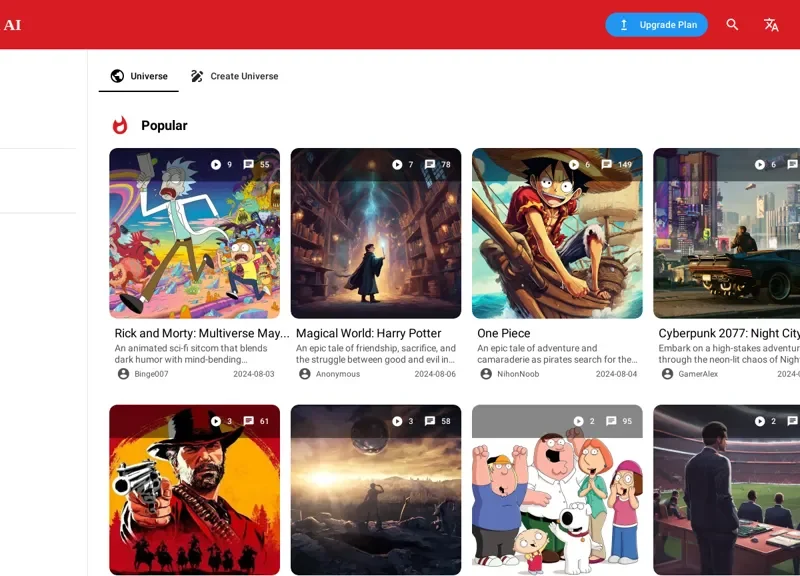Click the avatar icon beside GamerAlex
800x576 pixels.
tap(667, 374)
